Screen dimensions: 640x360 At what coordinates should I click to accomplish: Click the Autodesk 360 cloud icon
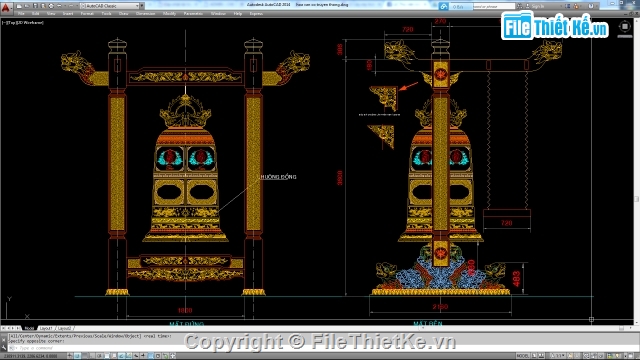point(444,6)
